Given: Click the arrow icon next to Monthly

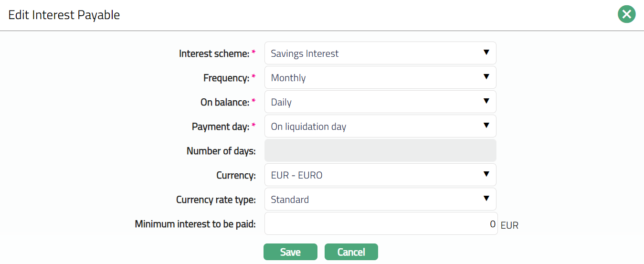Looking at the screenshot, I should click(x=486, y=76).
